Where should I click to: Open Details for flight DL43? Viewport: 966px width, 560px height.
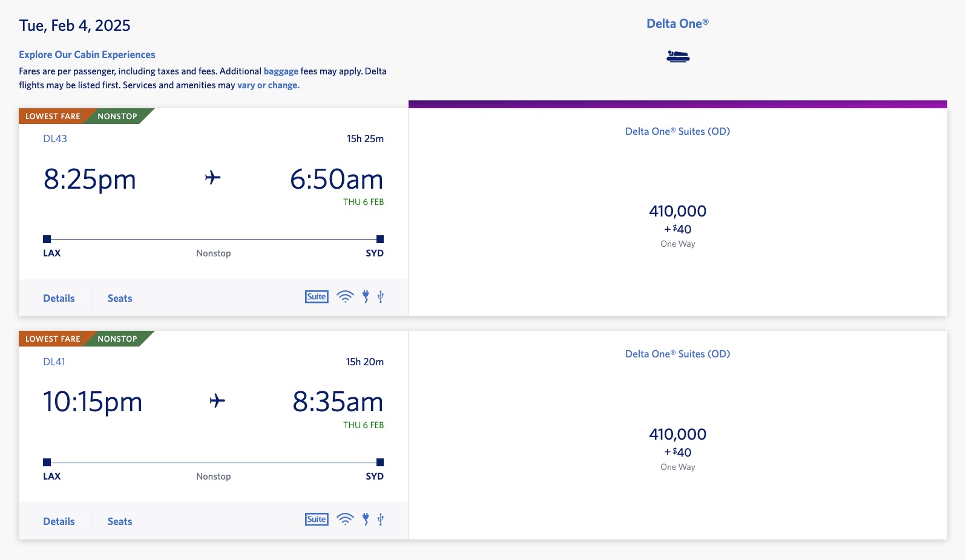[58, 298]
